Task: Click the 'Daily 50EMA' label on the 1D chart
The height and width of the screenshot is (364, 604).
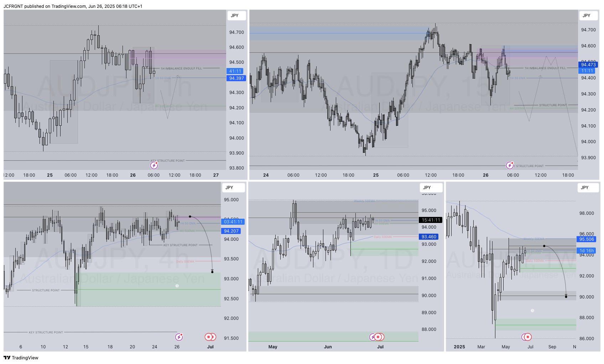Action: [383, 237]
